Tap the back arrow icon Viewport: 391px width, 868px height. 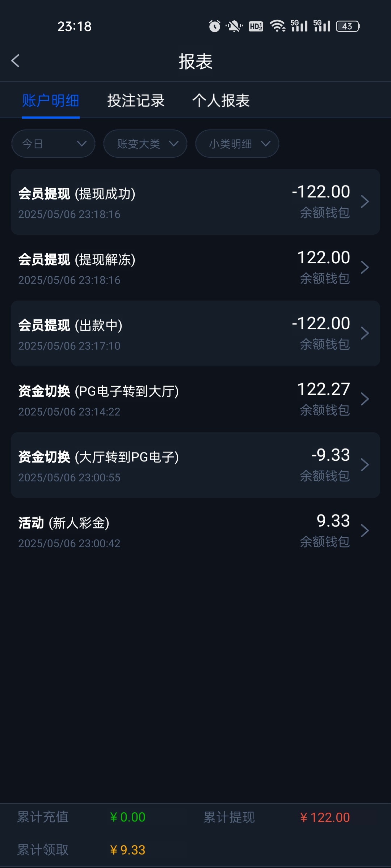coord(16,61)
